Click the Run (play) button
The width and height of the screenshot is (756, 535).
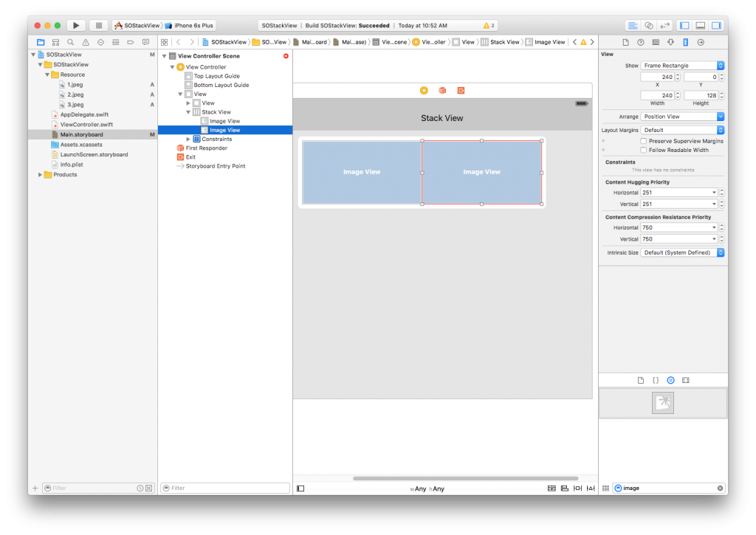[76, 25]
